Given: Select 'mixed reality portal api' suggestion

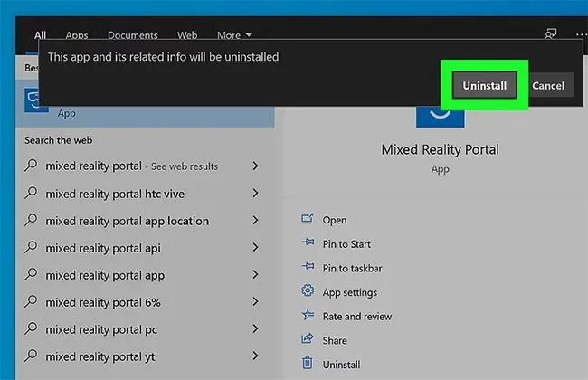Looking at the screenshot, I should pos(103,248).
